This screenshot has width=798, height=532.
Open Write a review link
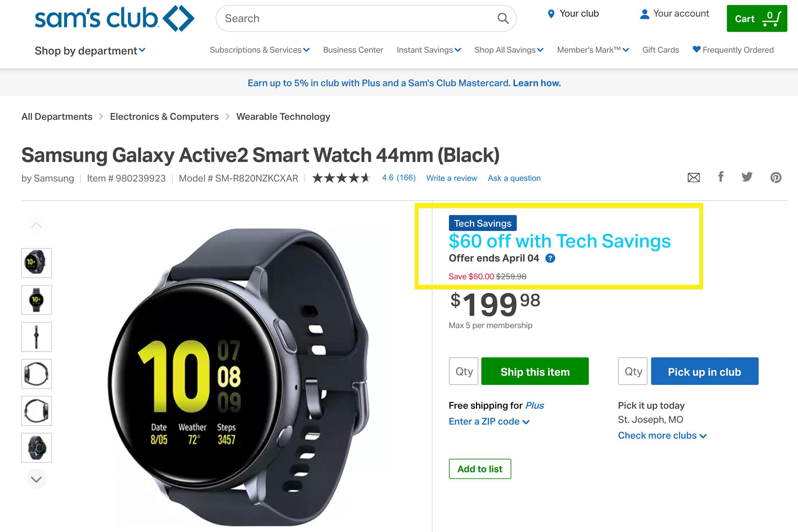(451, 178)
